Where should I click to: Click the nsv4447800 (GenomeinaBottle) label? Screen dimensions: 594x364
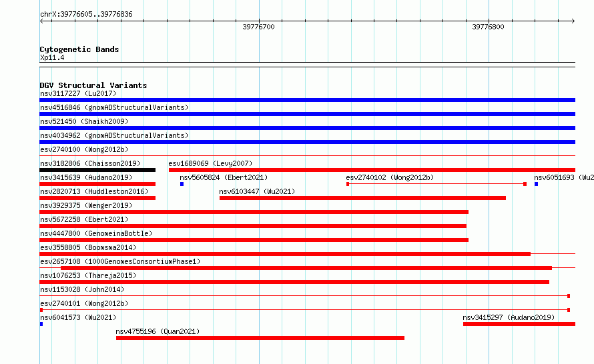pyautogui.click(x=96, y=233)
